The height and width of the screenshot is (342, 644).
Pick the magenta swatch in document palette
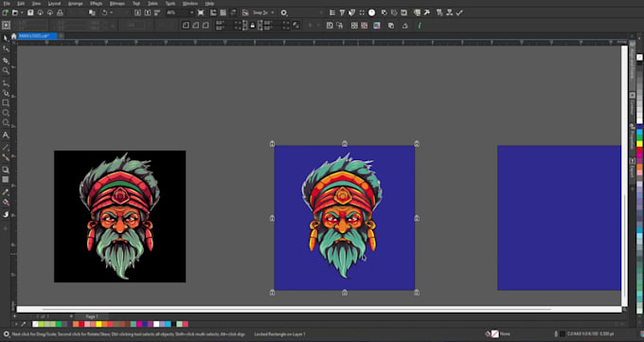[139, 324]
